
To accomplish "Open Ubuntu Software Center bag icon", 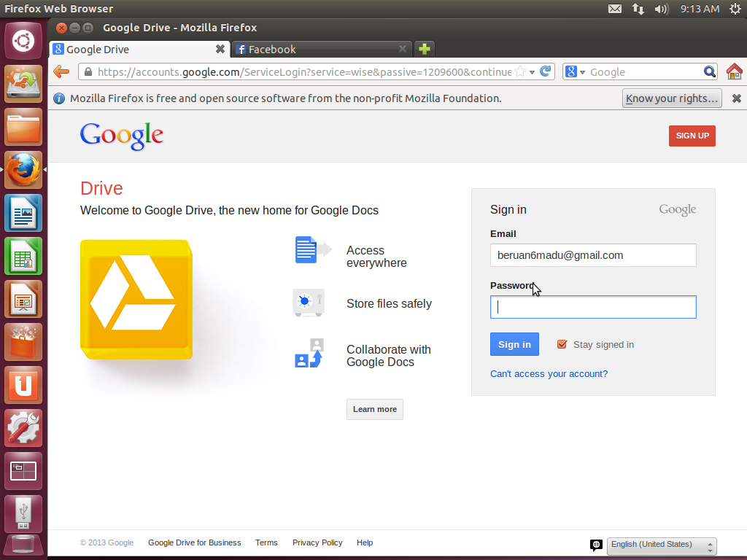I will (23, 342).
